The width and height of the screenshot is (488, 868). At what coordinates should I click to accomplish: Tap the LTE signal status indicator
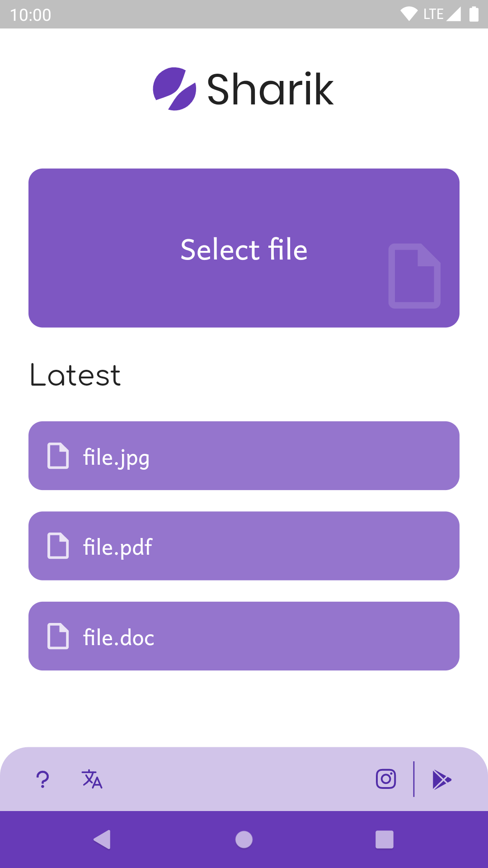pyautogui.click(x=441, y=14)
